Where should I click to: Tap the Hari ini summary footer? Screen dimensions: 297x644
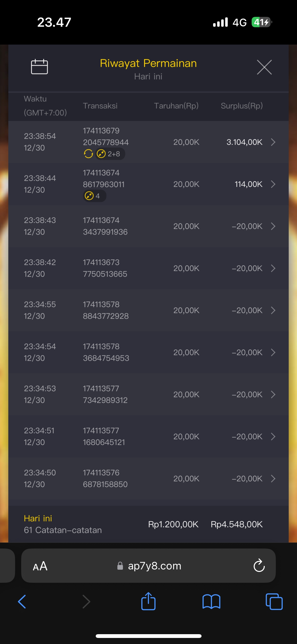pos(63,524)
